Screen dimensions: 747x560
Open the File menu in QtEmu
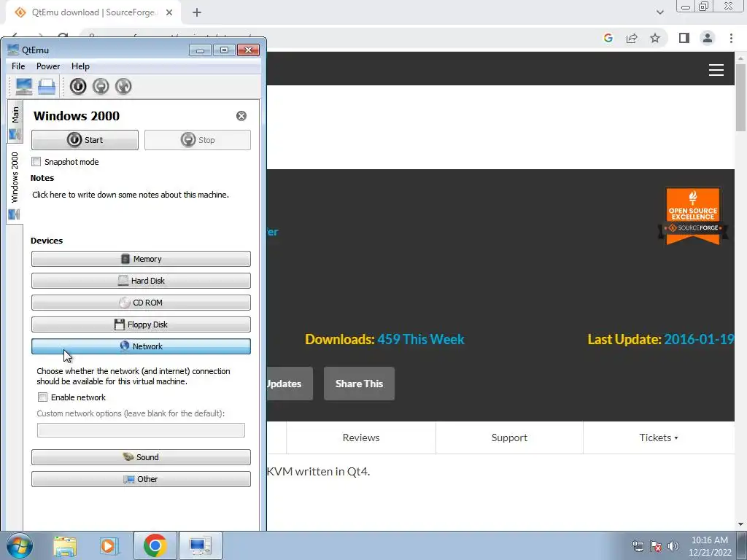(x=18, y=66)
